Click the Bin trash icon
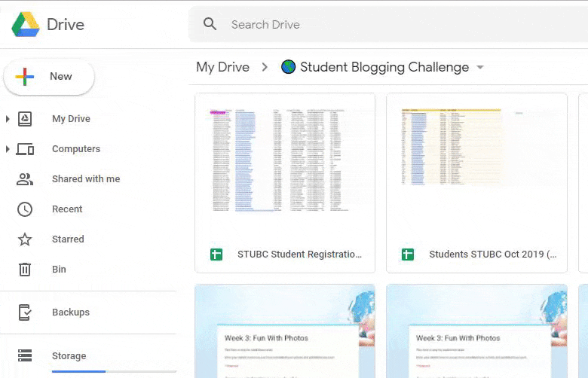588x378 pixels. click(x=25, y=270)
